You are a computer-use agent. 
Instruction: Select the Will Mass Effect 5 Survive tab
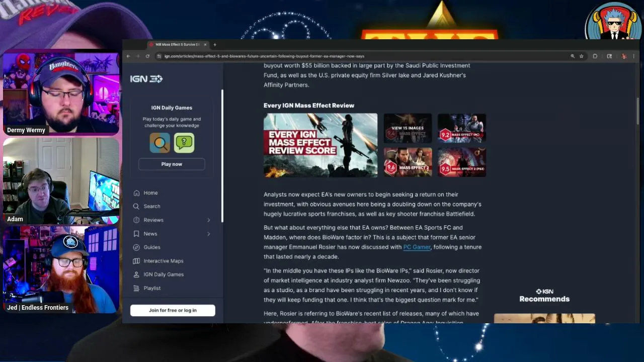[178, 45]
